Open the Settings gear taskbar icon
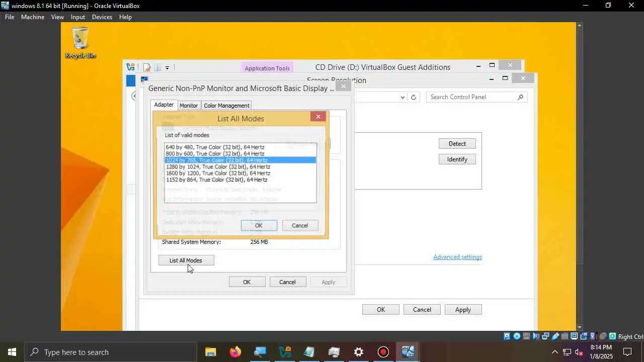 [x=359, y=352]
